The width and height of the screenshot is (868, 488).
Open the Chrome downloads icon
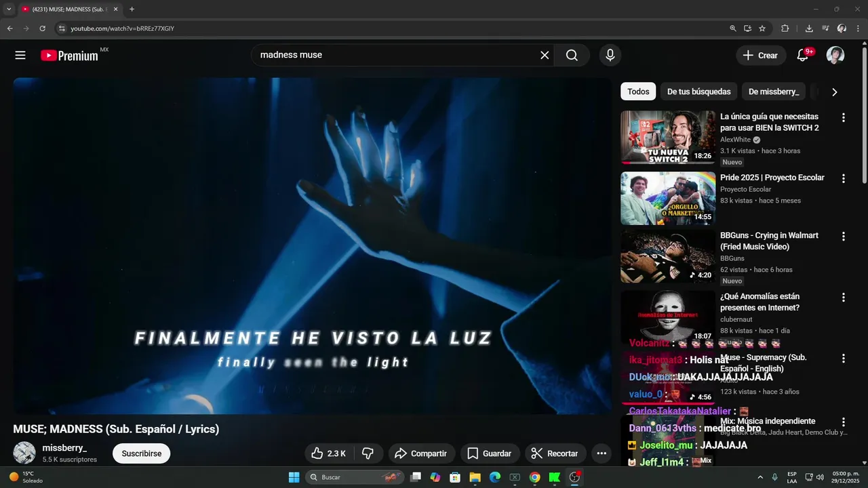click(x=809, y=28)
